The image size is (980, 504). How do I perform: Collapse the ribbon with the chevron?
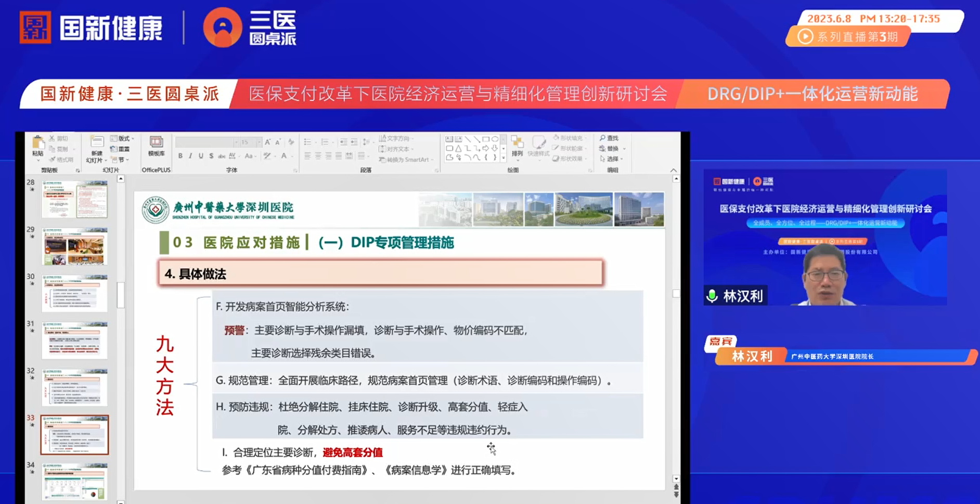(x=674, y=170)
